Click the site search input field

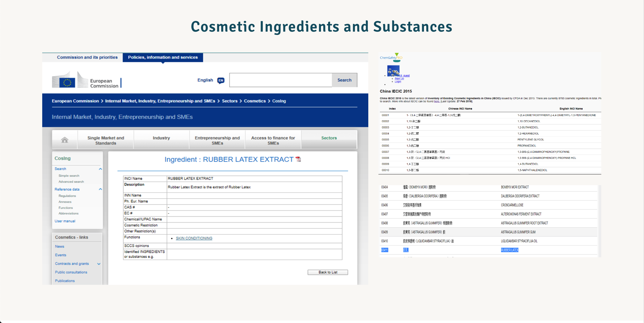click(281, 80)
